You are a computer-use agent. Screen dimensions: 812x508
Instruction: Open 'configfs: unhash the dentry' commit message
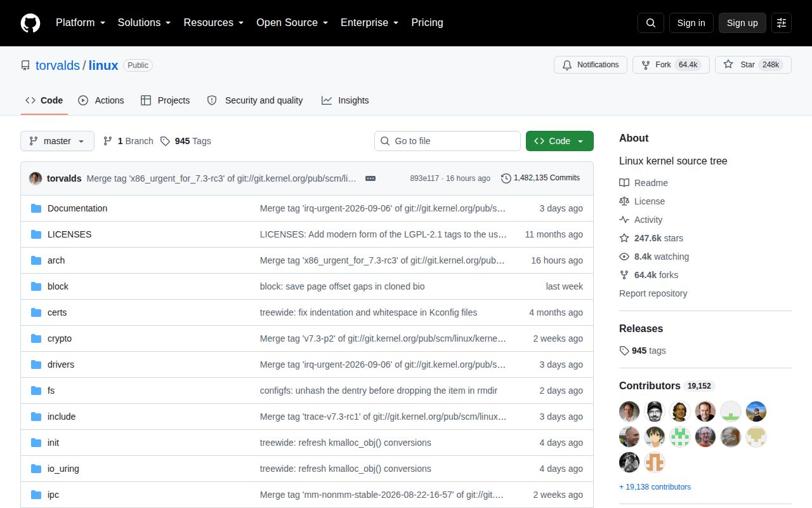pos(379,391)
